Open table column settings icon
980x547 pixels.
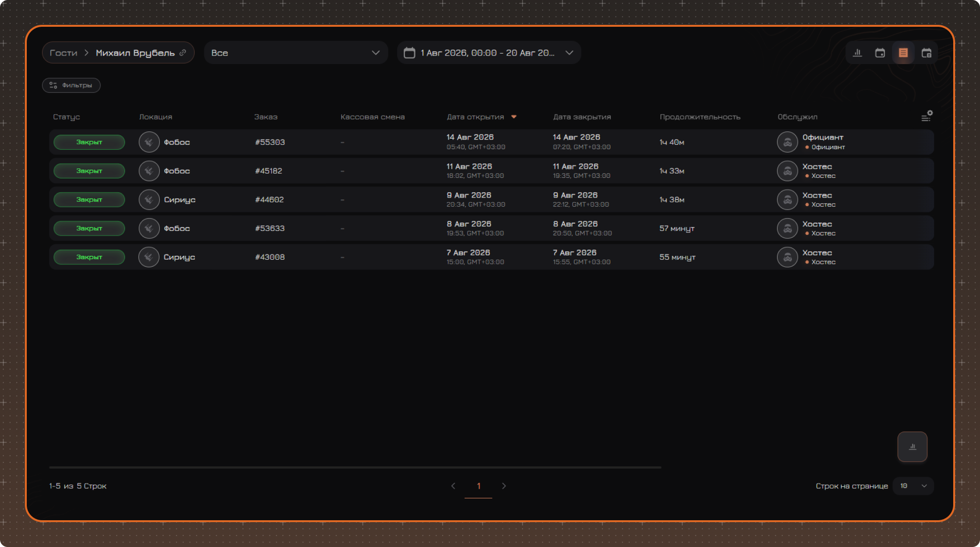point(927,116)
